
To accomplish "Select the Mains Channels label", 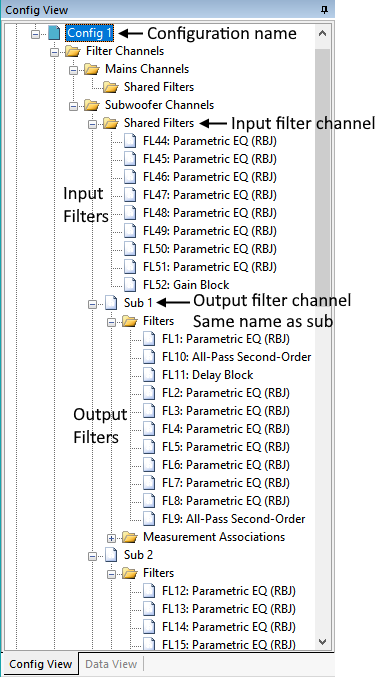I will (147, 69).
